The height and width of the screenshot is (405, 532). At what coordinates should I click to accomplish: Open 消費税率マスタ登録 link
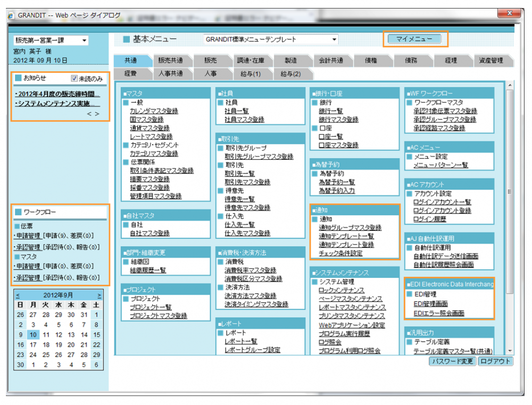click(251, 270)
